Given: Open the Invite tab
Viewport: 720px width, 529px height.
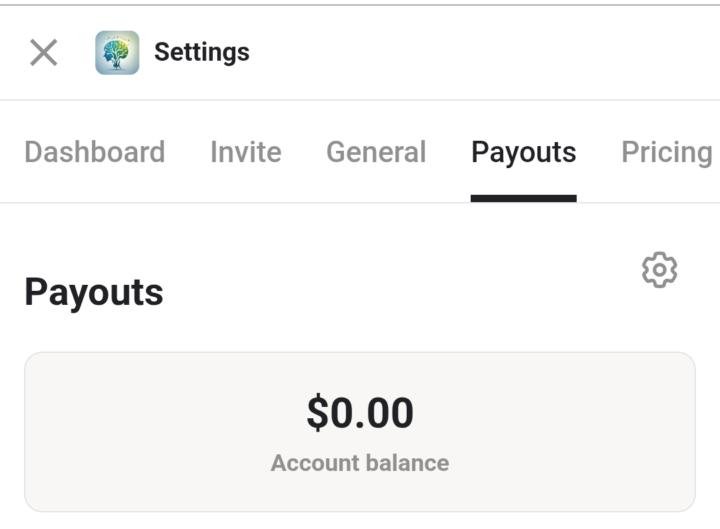Looking at the screenshot, I should 245,152.
